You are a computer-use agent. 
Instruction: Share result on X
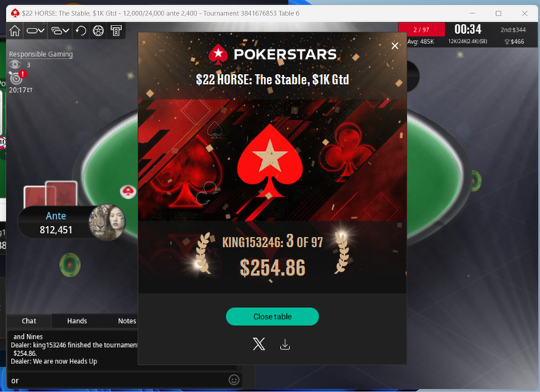(259, 344)
